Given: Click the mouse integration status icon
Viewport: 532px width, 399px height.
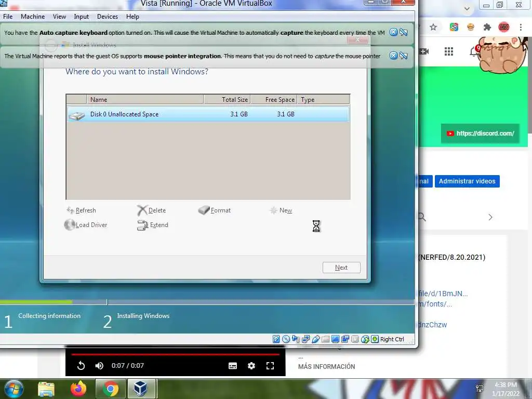Looking at the screenshot, I should (x=365, y=339).
